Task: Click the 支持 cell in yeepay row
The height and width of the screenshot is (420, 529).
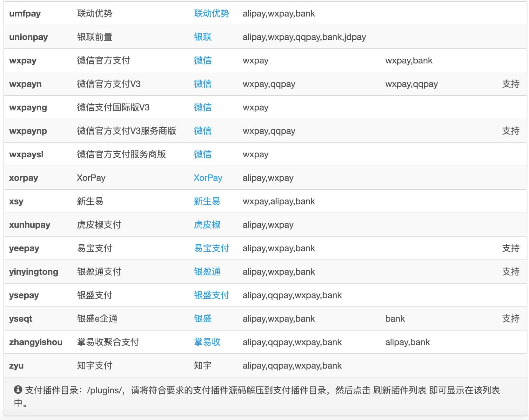Action: 511,248
